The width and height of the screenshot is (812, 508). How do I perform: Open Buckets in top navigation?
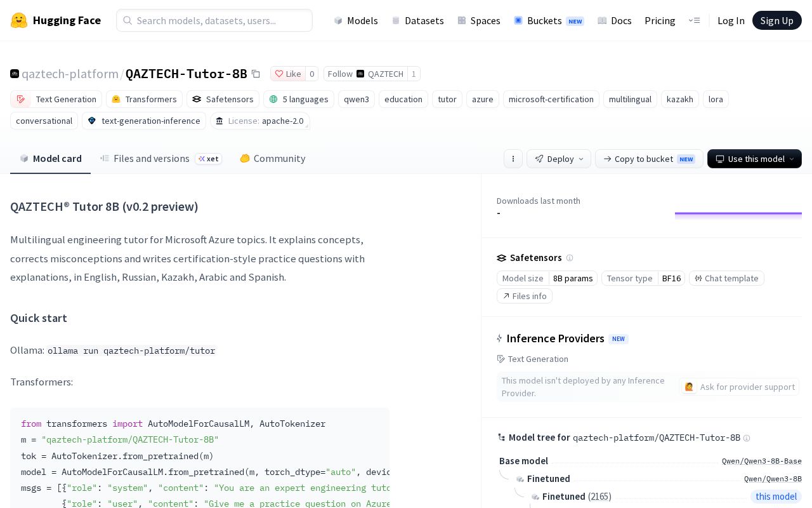click(549, 20)
